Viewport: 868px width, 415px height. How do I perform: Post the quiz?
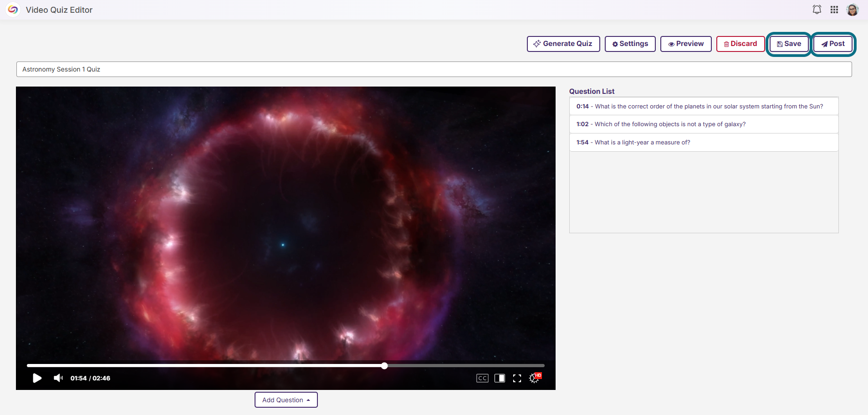[x=833, y=44]
